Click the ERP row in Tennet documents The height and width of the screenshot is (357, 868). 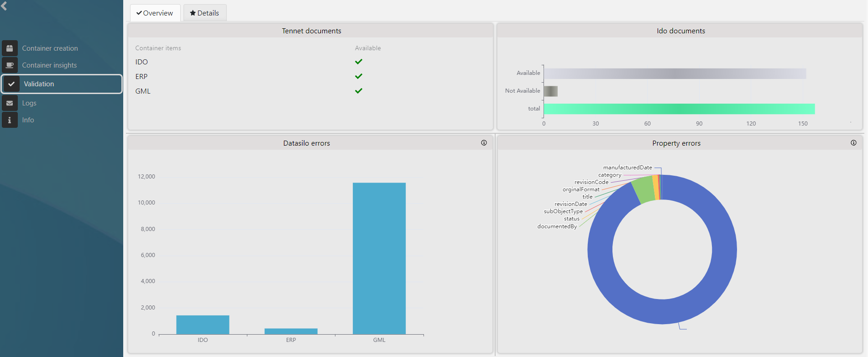(x=310, y=76)
